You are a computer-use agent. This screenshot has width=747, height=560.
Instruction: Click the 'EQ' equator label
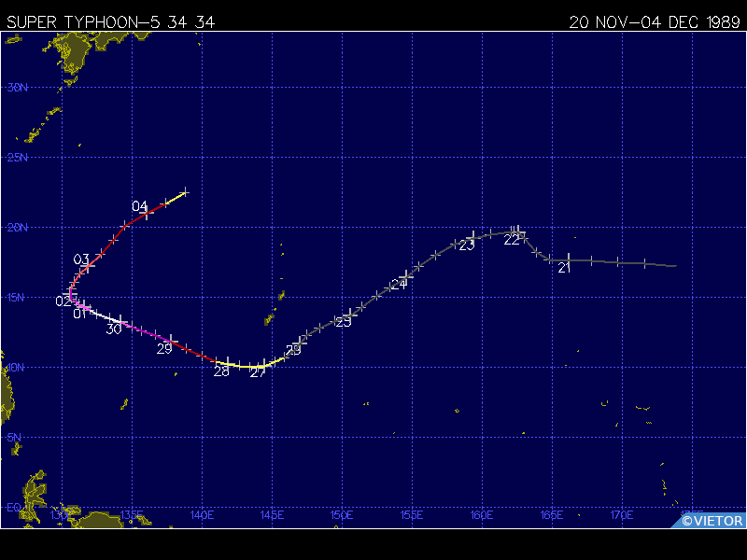(x=14, y=507)
